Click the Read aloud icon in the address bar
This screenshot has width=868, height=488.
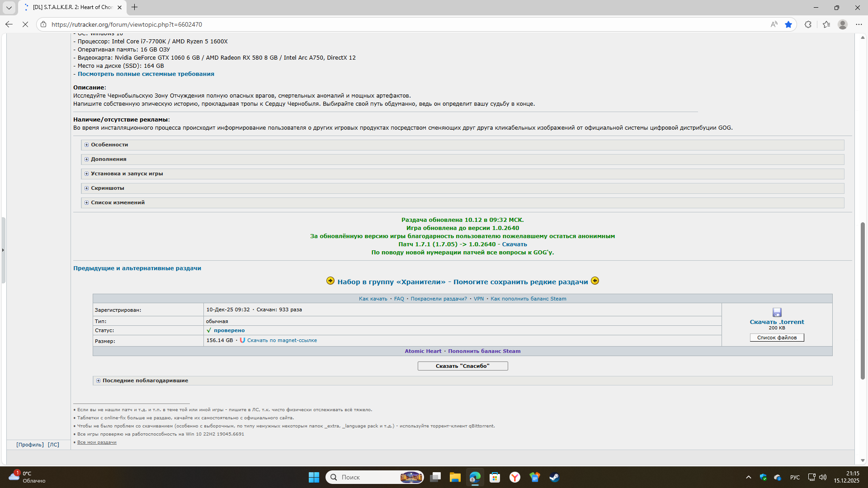[774, 24]
